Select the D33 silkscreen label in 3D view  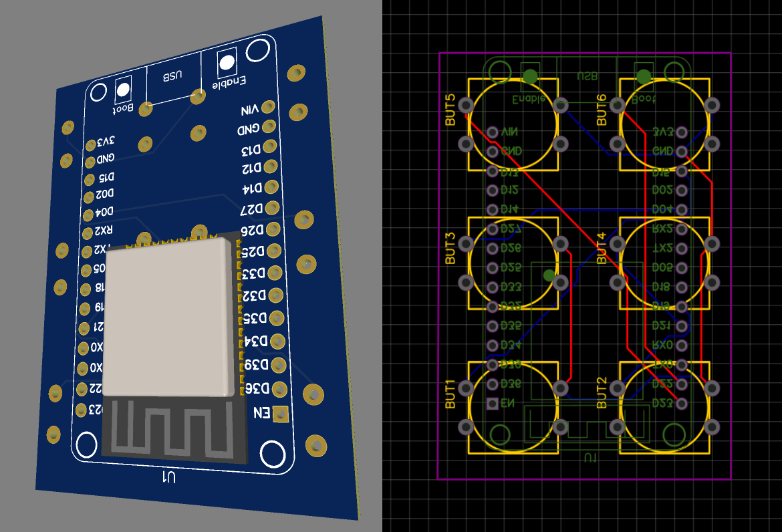[254, 274]
